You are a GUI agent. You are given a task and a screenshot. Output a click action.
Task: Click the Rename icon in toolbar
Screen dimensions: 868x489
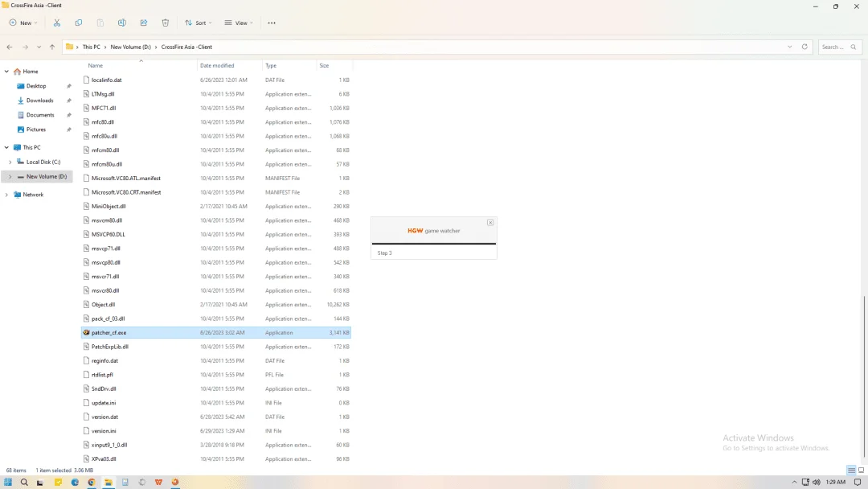122,23
